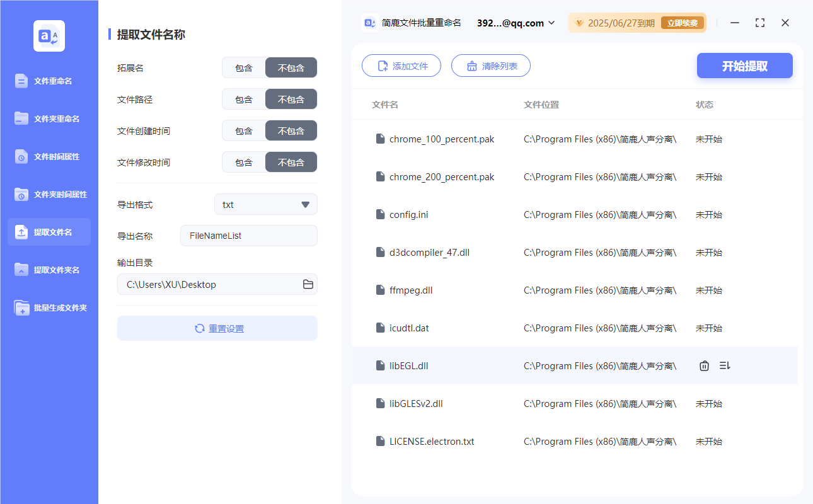Open the 文件时间属性 tool
The height and width of the screenshot is (504, 813).
point(49,156)
